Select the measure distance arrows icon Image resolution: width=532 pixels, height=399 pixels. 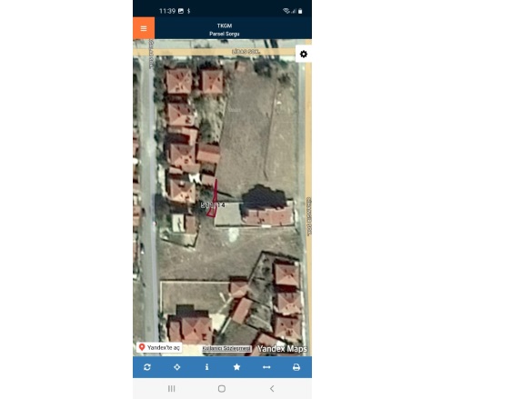coord(266,367)
